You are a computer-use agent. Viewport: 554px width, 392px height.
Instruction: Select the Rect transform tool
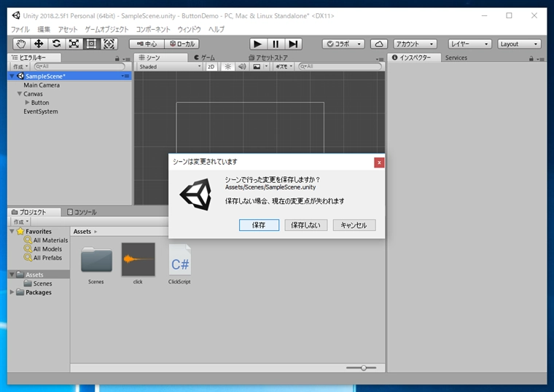(91, 44)
